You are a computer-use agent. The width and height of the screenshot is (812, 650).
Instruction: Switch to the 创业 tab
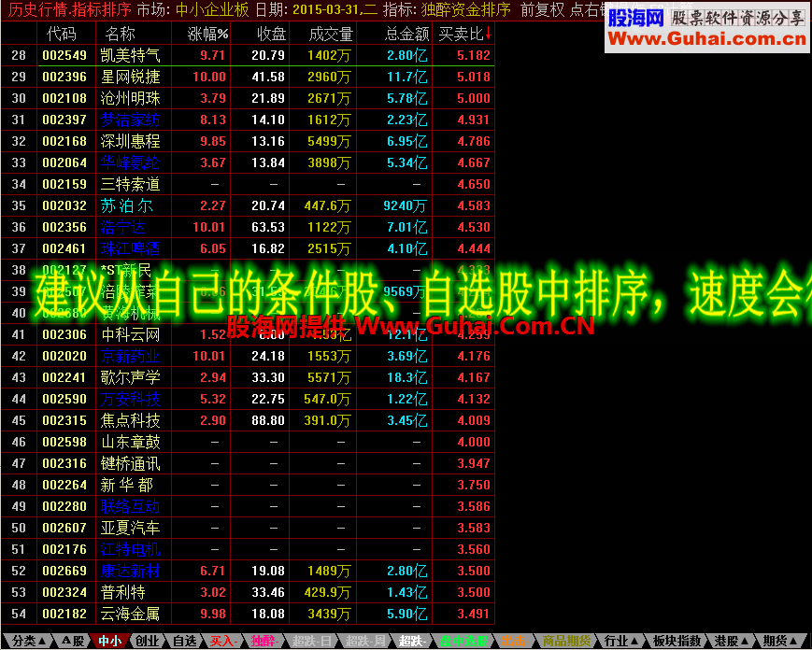147,642
